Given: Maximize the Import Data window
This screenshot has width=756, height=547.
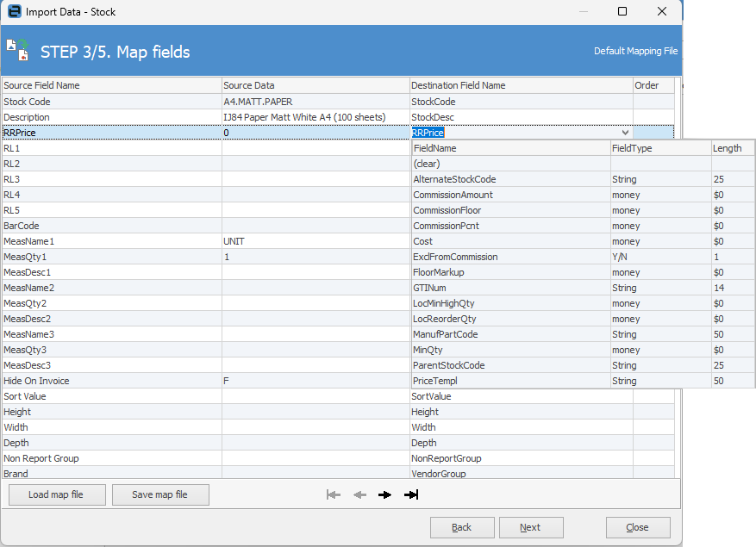Looking at the screenshot, I should 622,12.
